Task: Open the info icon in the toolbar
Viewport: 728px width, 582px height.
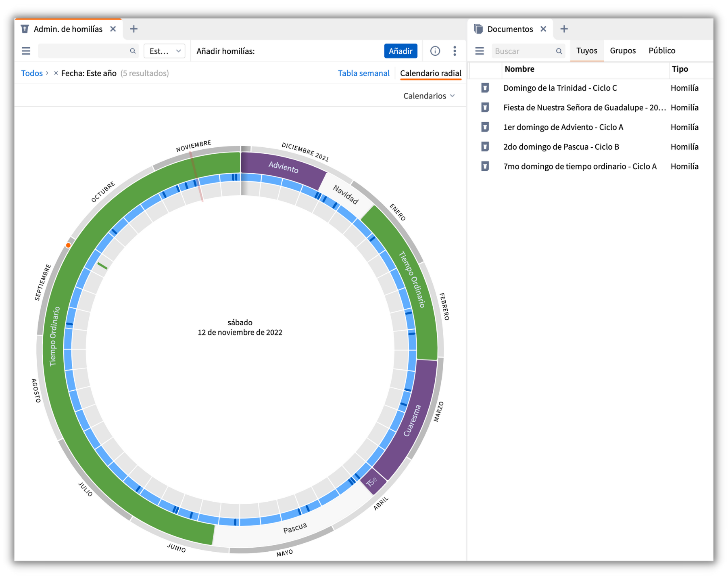Action: coord(435,51)
